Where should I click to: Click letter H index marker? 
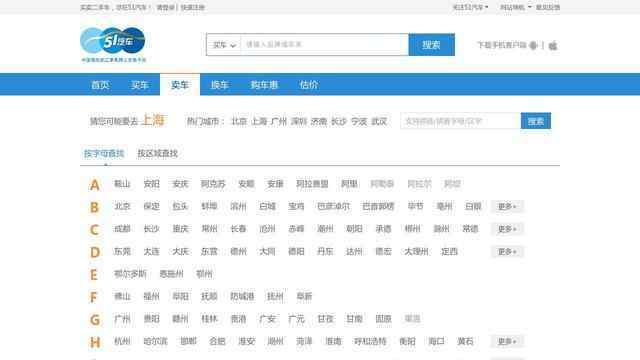[95, 342]
